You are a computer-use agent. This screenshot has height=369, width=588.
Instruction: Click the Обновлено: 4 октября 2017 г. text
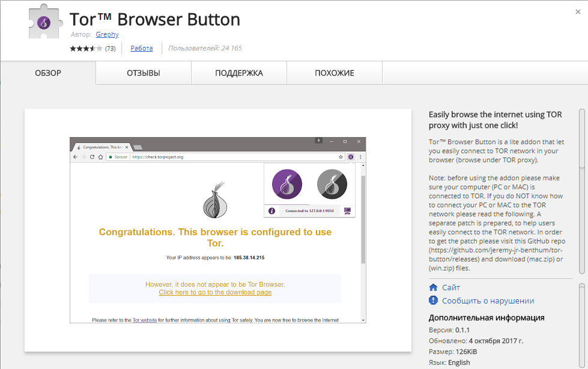(x=476, y=341)
